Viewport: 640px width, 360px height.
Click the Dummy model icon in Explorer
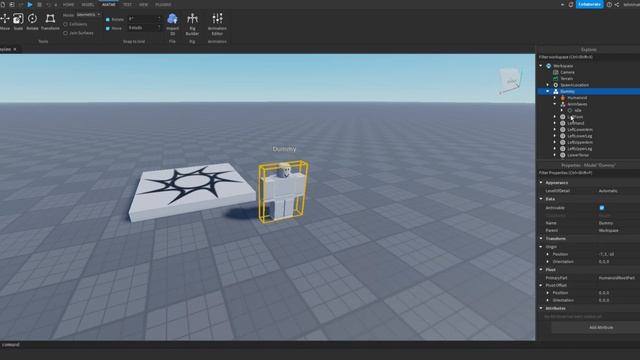click(x=556, y=91)
